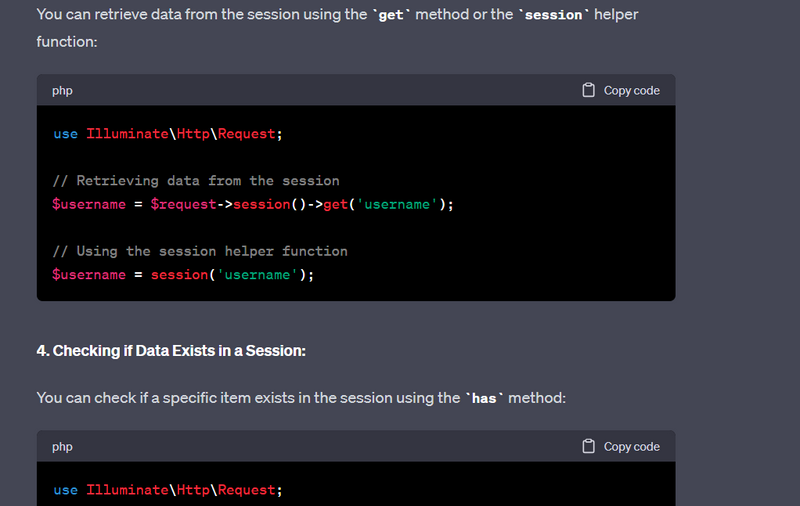Screen dimensions: 800x506
Task: Click the $username = session('username') line
Action: 183,274
